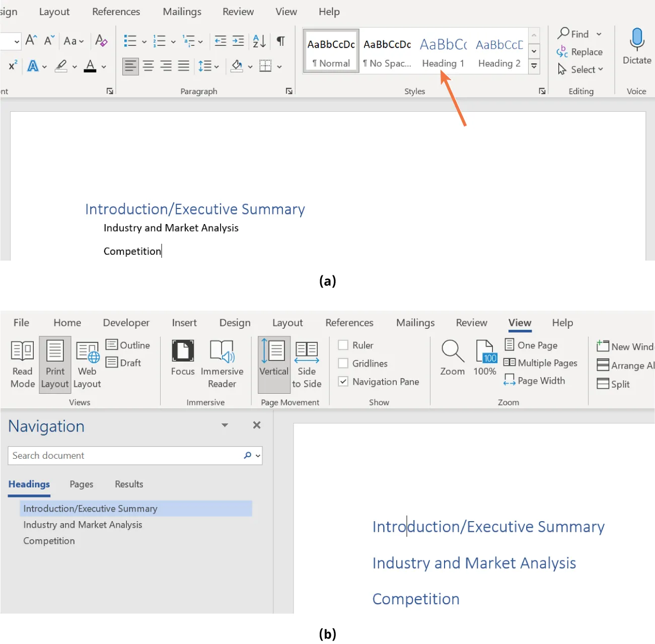This screenshot has height=644, width=655.
Task: Open the font color swatch
Action: pyautogui.click(x=89, y=66)
